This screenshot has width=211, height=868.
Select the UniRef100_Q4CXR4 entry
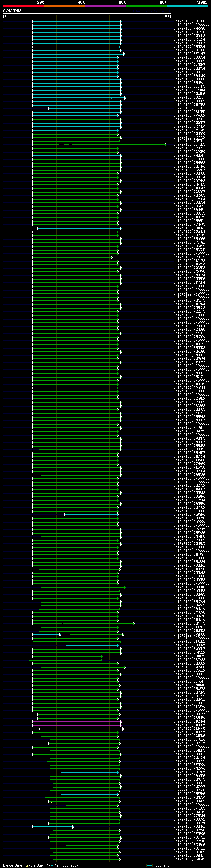pos(190,722)
